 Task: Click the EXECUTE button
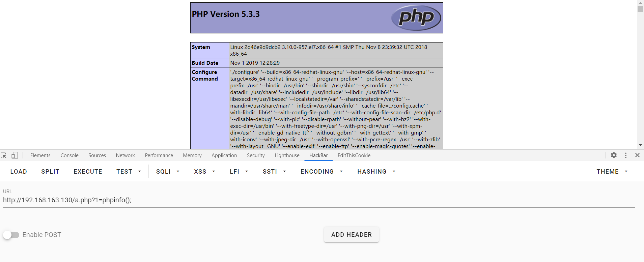coord(88,171)
